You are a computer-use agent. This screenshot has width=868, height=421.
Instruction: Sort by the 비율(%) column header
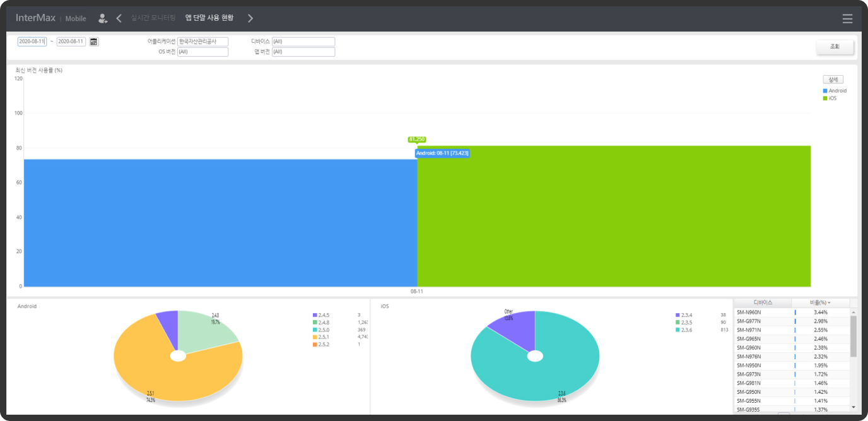click(820, 303)
